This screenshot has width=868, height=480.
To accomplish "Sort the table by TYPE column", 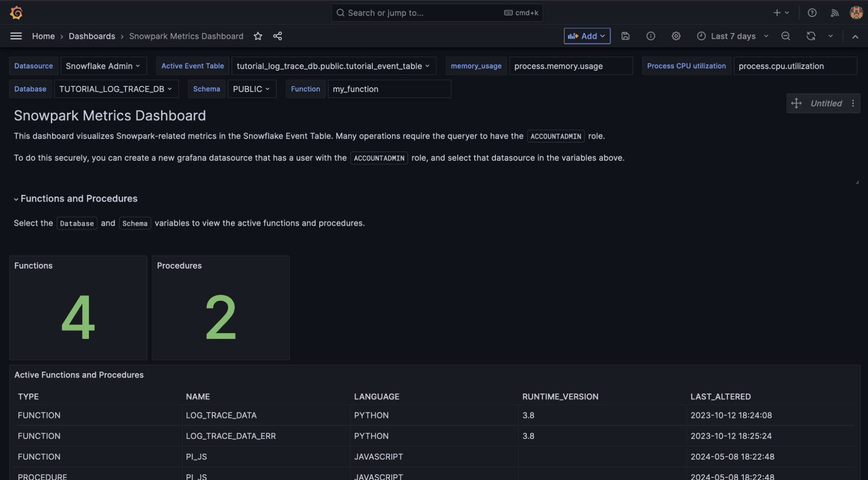I will pyautogui.click(x=28, y=397).
